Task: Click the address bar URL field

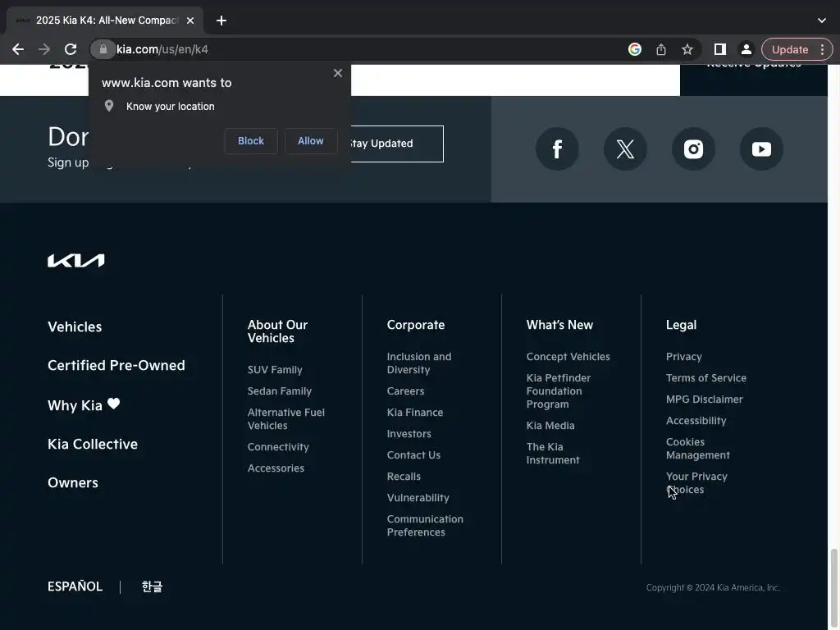Action: click(364, 49)
